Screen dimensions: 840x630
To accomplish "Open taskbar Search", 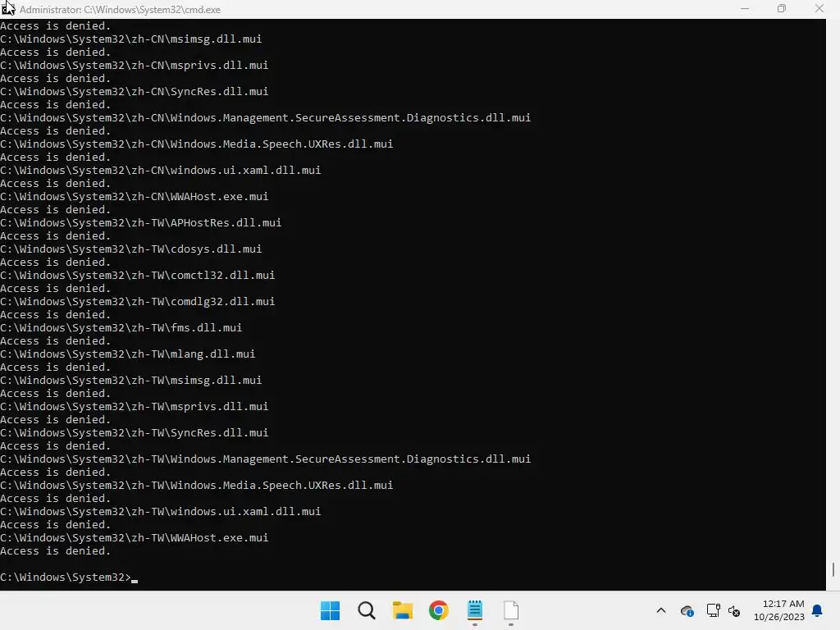I will coord(367,610).
